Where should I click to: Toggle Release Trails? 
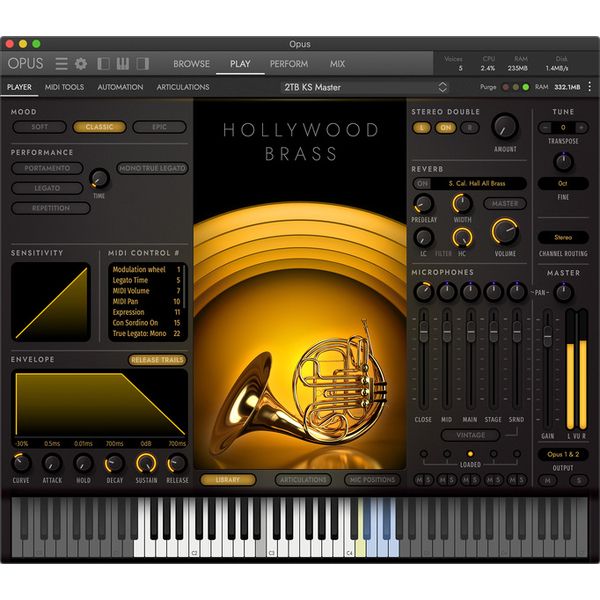(157, 360)
